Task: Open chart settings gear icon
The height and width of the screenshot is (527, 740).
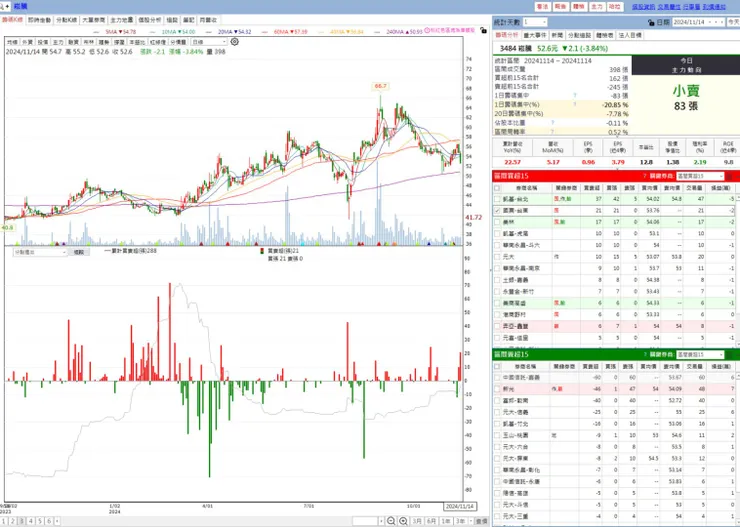Action: pyautogui.click(x=235, y=42)
